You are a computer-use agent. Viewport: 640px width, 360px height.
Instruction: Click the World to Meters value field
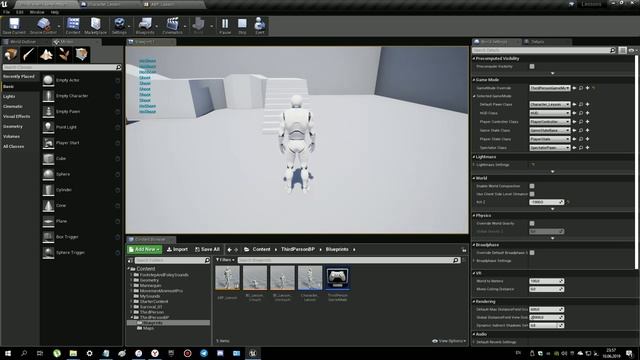click(x=547, y=281)
